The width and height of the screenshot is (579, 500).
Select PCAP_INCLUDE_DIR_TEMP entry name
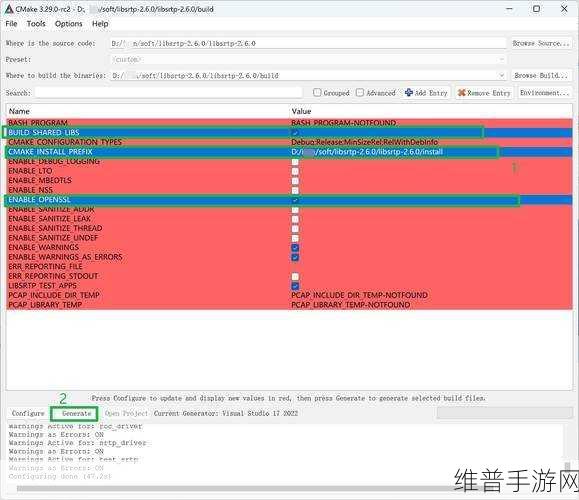click(54, 295)
